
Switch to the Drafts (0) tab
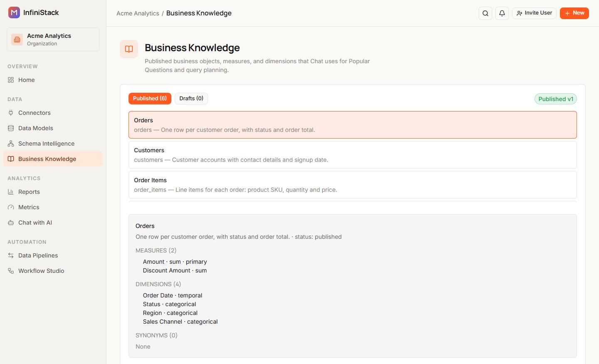[x=191, y=99]
